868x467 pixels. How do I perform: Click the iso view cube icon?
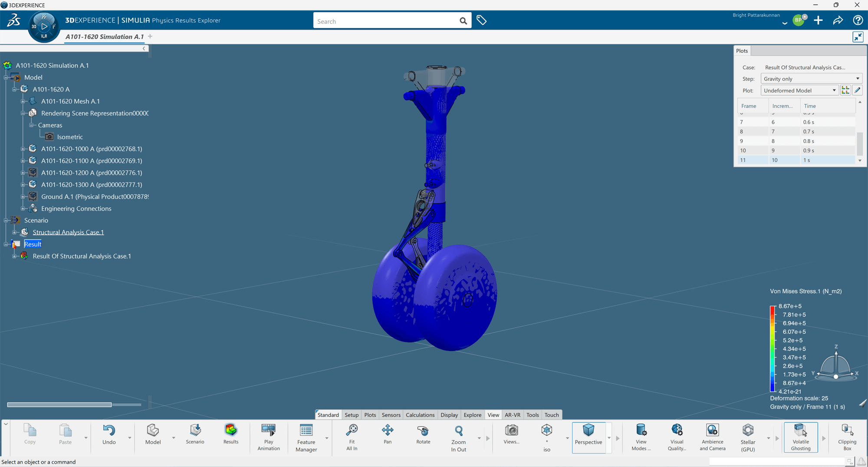[x=547, y=430]
